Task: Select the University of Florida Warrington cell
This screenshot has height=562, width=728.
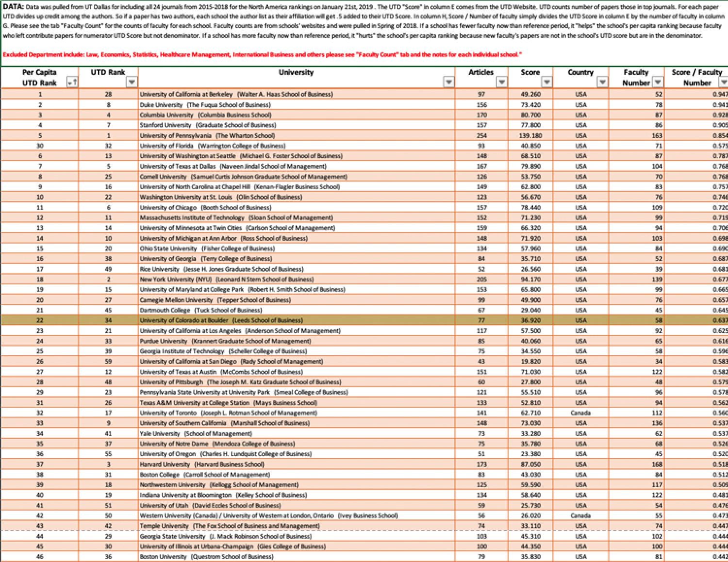Action: tap(297, 146)
